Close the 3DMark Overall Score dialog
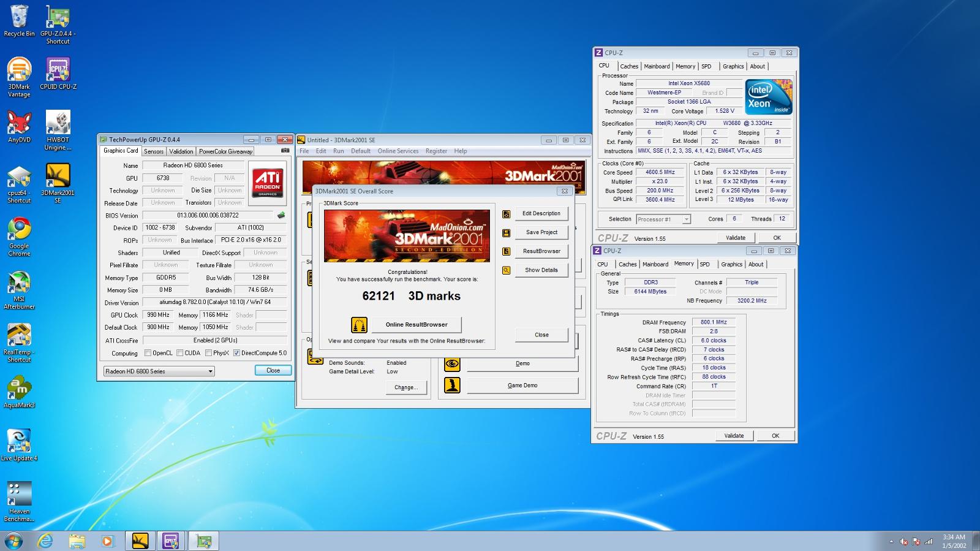Screen dimensions: 980x551 [541, 335]
